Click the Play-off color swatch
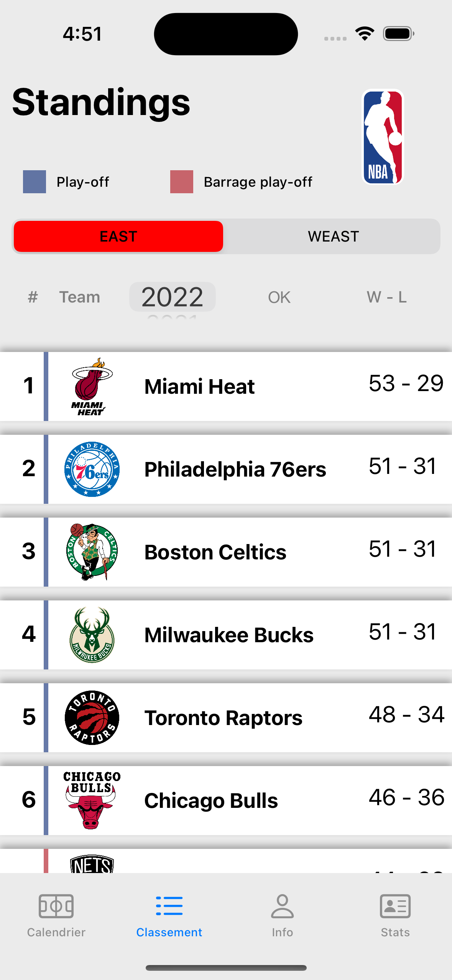452x980 pixels. (x=34, y=182)
